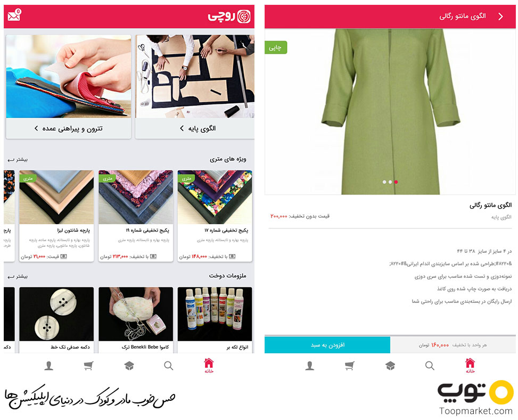Tap the Roochi logo in header
Viewport: 518px width, 420px height.
pos(229,16)
